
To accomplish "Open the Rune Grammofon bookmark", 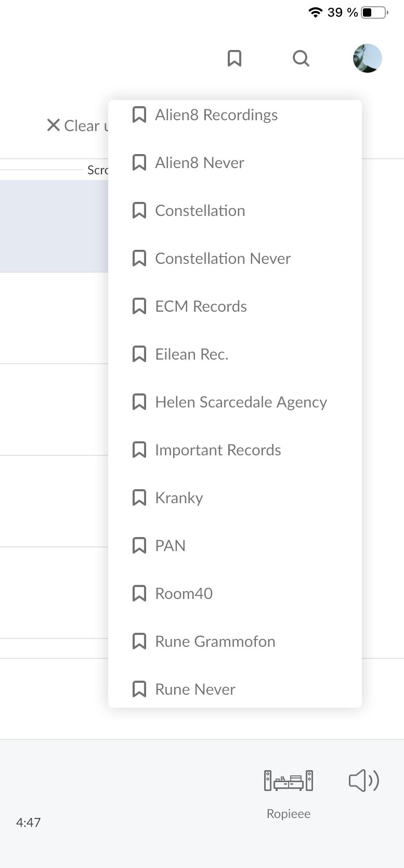I will click(x=215, y=642).
